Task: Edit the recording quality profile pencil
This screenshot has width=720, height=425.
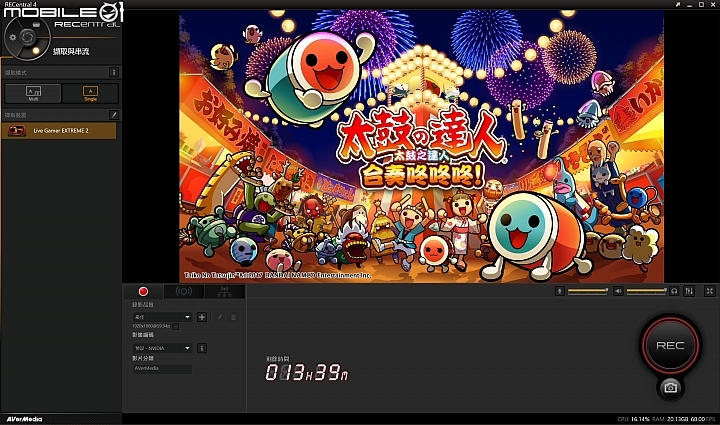Action: (220, 317)
